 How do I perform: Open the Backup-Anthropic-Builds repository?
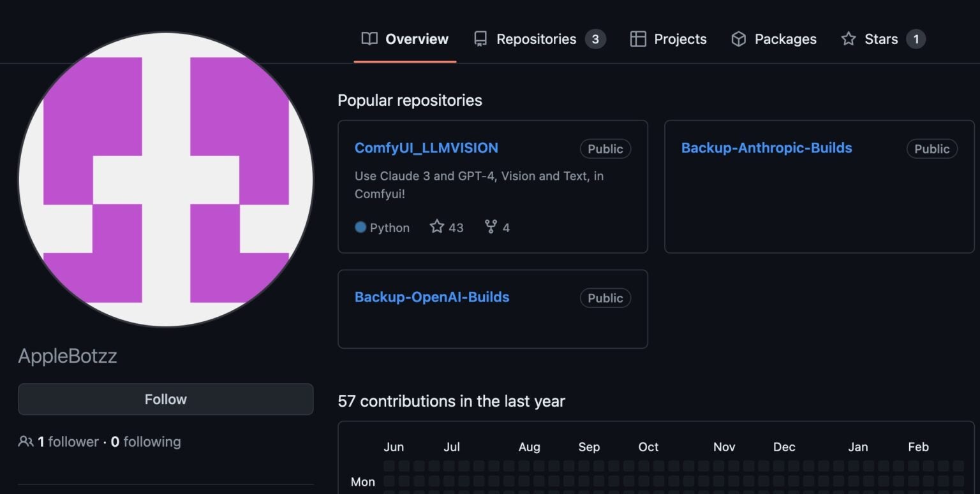[x=766, y=148]
